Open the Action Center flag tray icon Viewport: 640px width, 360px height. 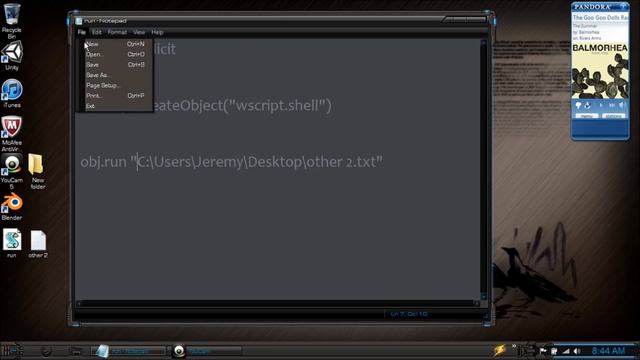click(x=543, y=351)
